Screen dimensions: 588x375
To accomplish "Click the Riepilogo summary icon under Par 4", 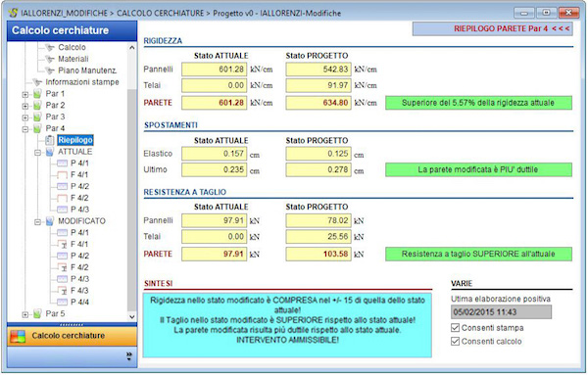I will 50,140.
